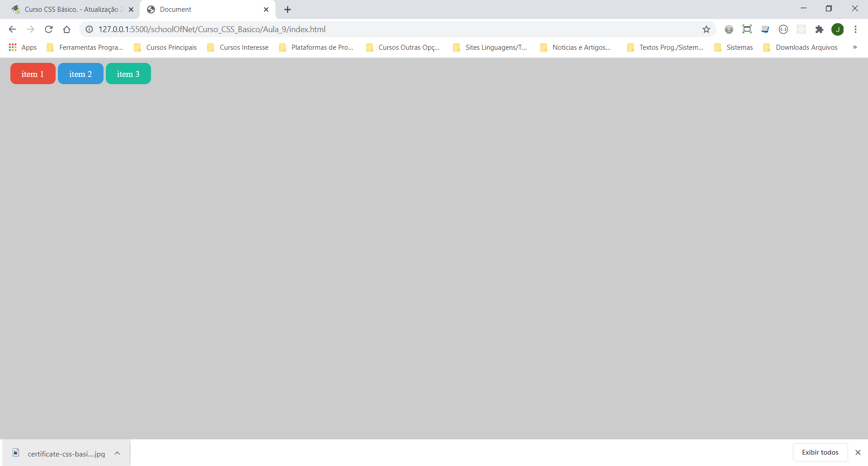Open the Extensions puzzle piece menu

[819, 29]
